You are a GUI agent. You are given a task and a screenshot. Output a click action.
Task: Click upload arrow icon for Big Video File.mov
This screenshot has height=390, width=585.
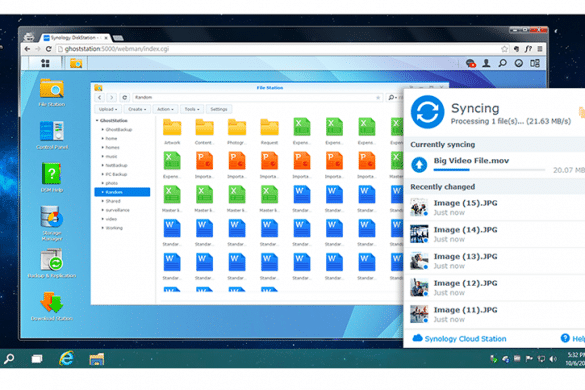pyautogui.click(x=419, y=164)
